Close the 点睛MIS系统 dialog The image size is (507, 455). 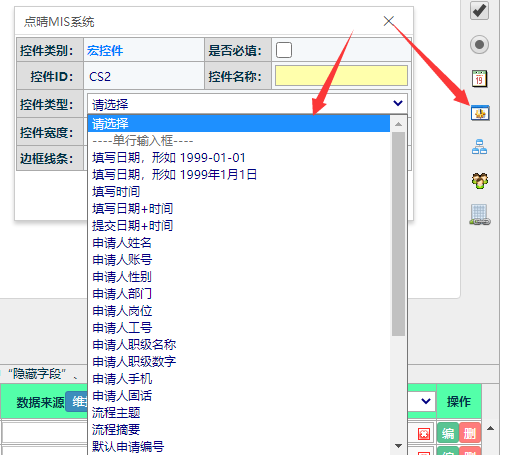(x=388, y=21)
